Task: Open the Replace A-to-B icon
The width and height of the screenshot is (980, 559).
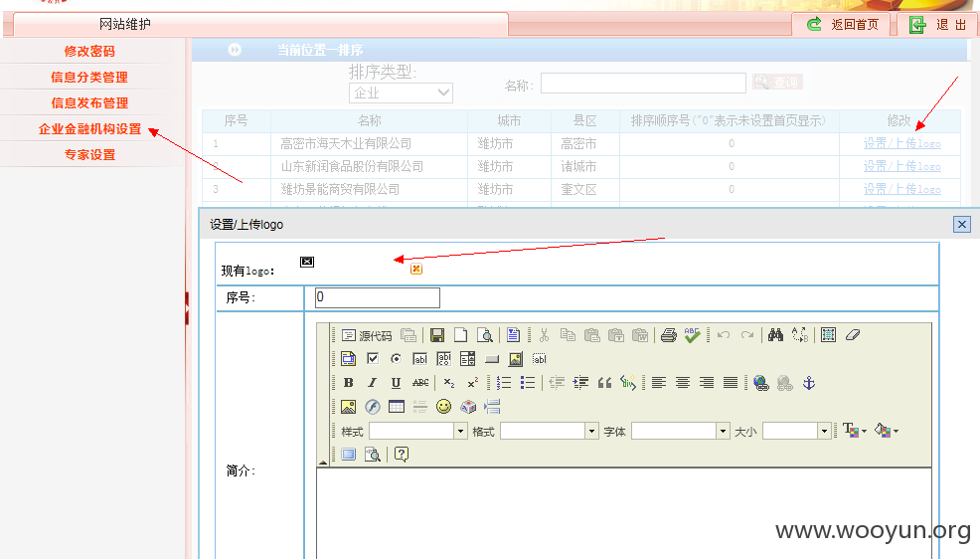Action: [800, 335]
